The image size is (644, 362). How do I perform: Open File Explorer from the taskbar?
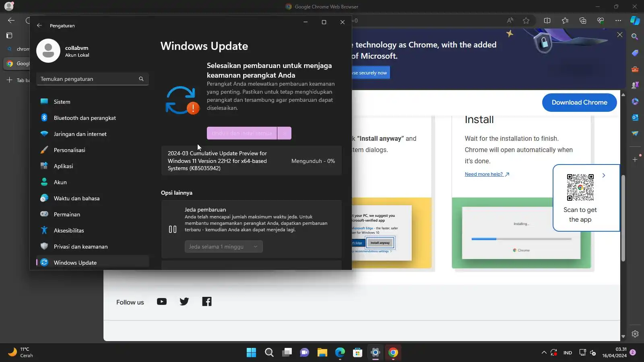pos(322,353)
